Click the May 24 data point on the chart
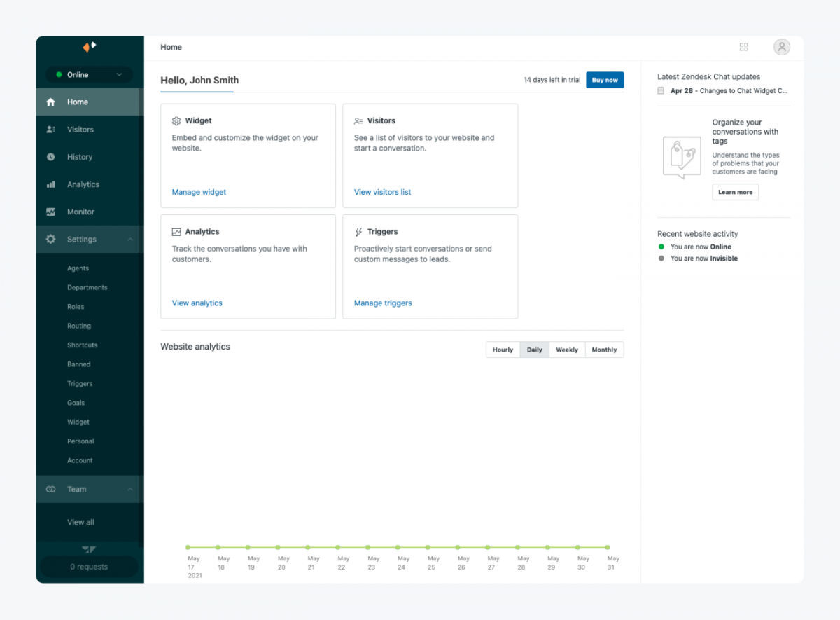This screenshot has height=620, width=840. [x=398, y=547]
